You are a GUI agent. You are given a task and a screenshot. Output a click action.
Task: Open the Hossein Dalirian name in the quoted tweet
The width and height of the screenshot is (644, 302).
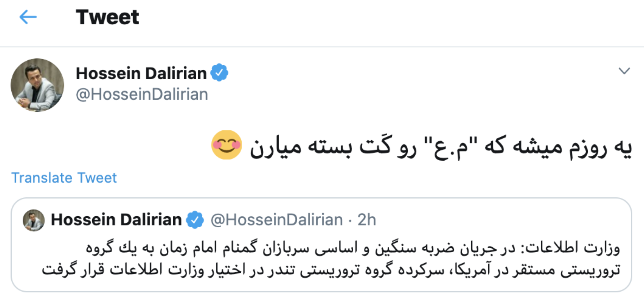coord(116,220)
